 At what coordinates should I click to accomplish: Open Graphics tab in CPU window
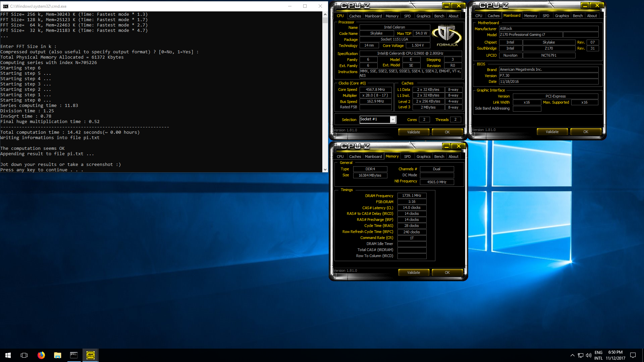[x=423, y=16]
